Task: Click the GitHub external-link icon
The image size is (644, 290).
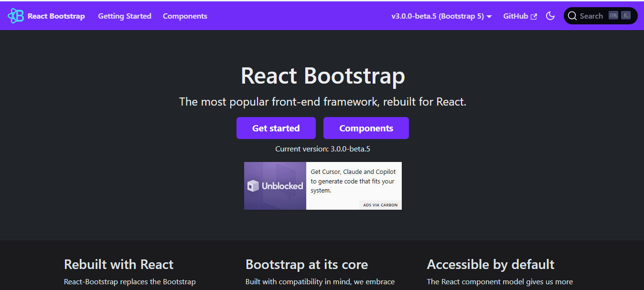Action: tap(533, 15)
